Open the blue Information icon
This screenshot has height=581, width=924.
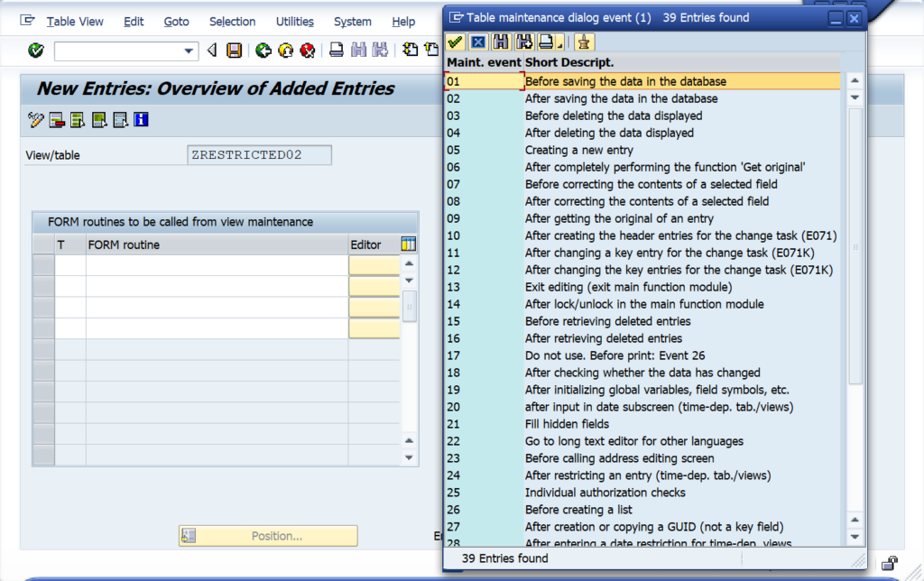[x=141, y=119]
